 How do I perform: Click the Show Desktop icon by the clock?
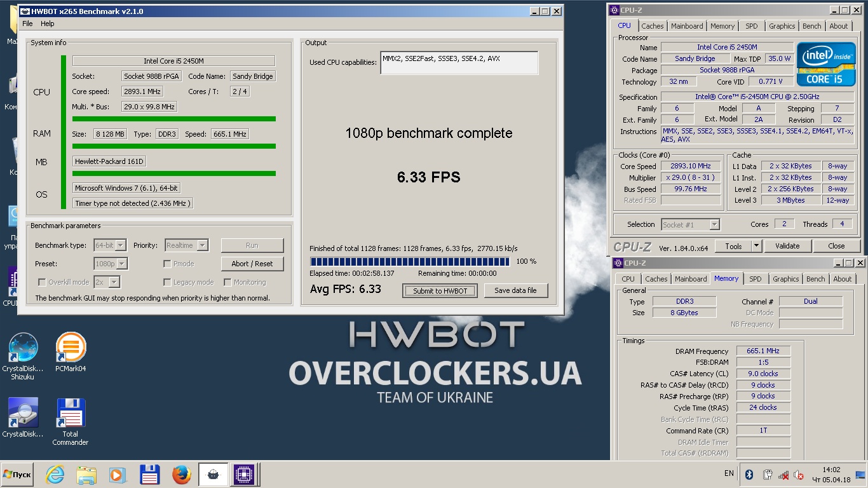(860, 475)
